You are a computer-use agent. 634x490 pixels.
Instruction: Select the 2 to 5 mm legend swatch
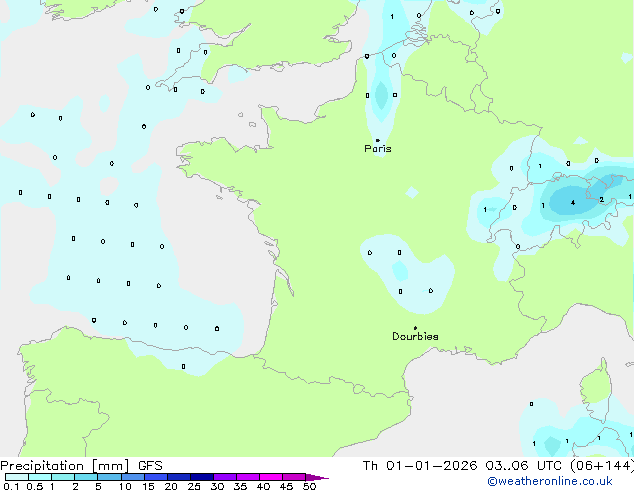[86, 477]
